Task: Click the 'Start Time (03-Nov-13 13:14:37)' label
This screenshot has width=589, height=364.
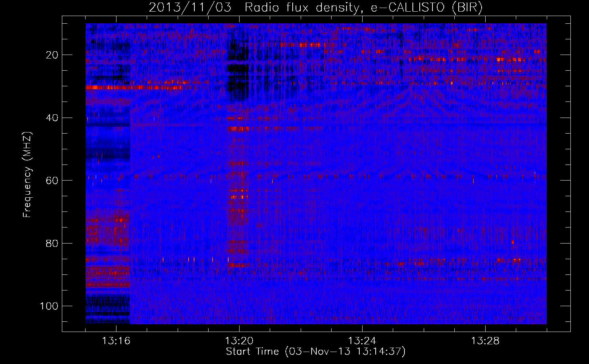Action: click(316, 352)
